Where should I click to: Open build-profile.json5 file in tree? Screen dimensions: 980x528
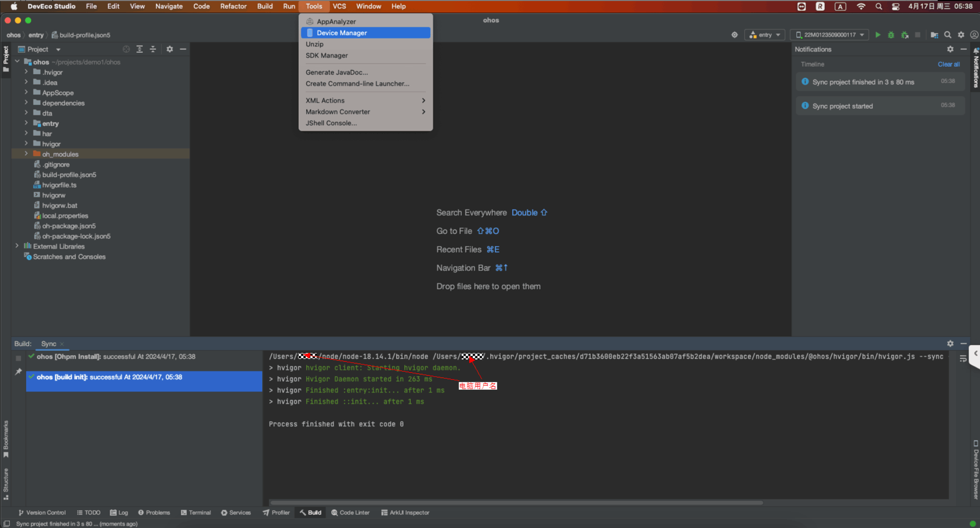coord(69,175)
